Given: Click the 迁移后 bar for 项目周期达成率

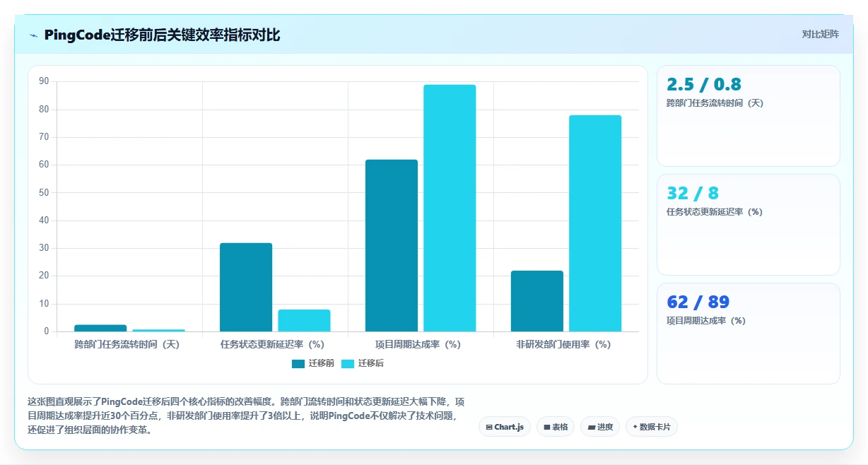Looking at the screenshot, I should pyautogui.click(x=450, y=208).
